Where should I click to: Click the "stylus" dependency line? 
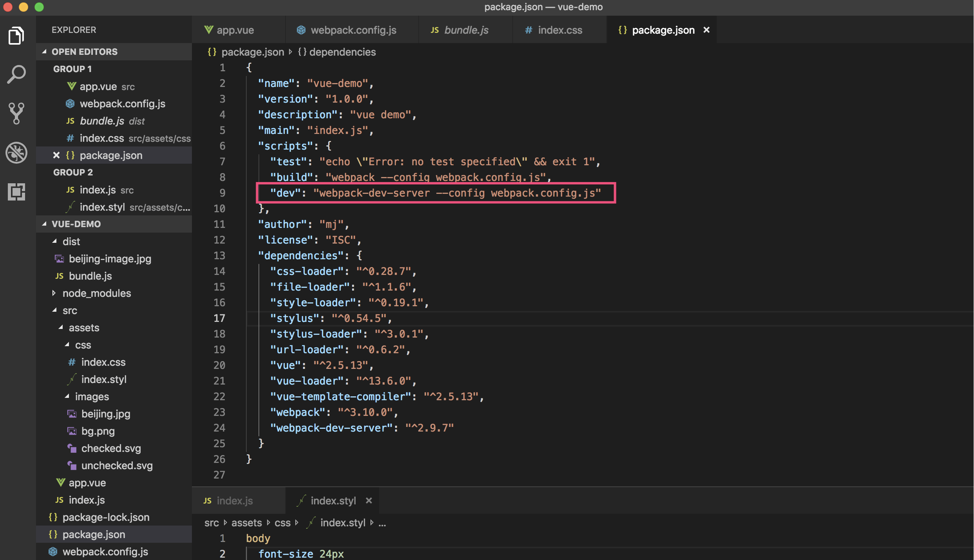(x=331, y=318)
